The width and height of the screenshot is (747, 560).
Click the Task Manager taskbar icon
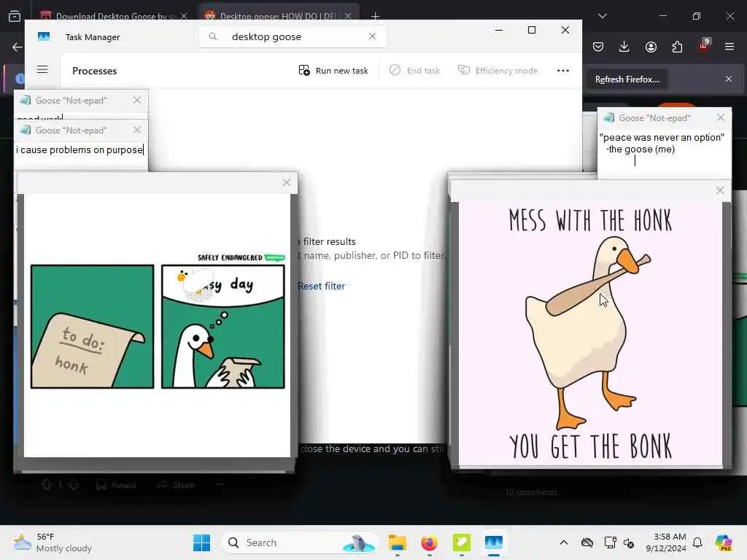click(494, 542)
